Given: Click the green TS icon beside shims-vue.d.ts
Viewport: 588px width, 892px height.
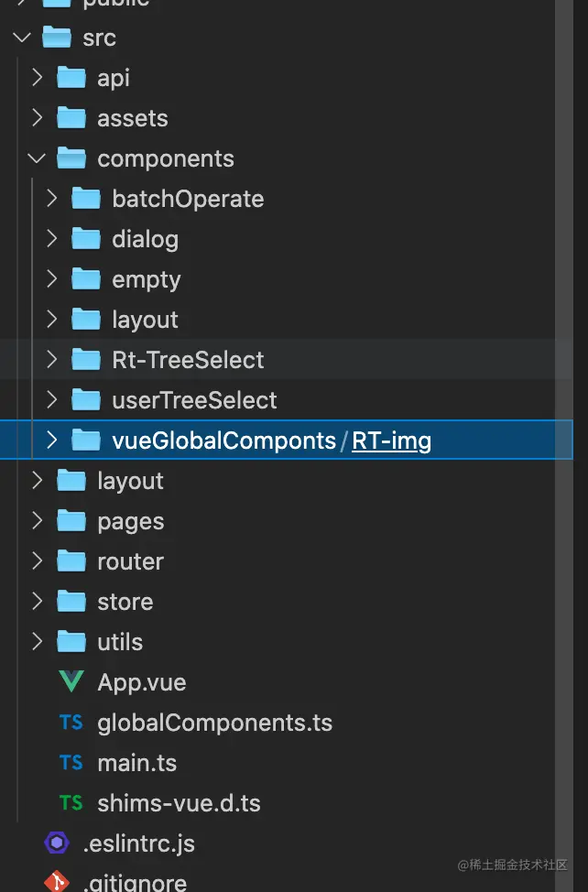Looking at the screenshot, I should [71, 803].
